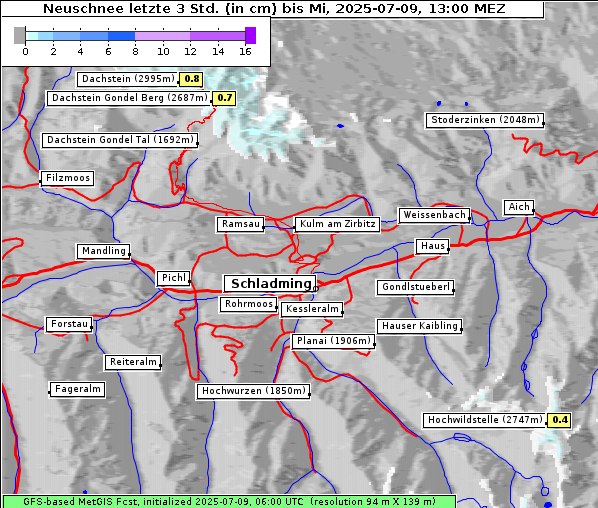The image size is (598, 508).
Task: Click the Aich label
Action: pos(519,207)
